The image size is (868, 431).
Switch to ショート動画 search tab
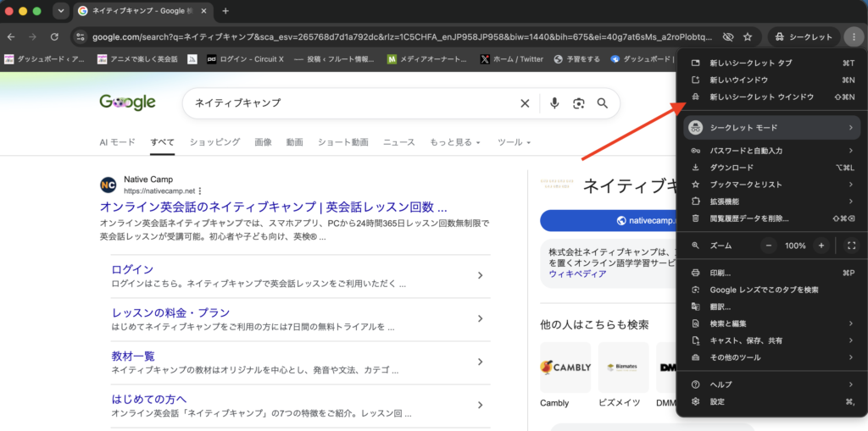pos(342,142)
